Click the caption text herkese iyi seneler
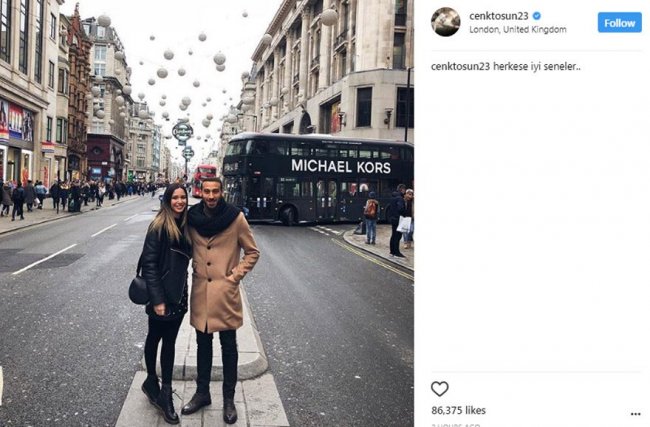 (x=536, y=66)
